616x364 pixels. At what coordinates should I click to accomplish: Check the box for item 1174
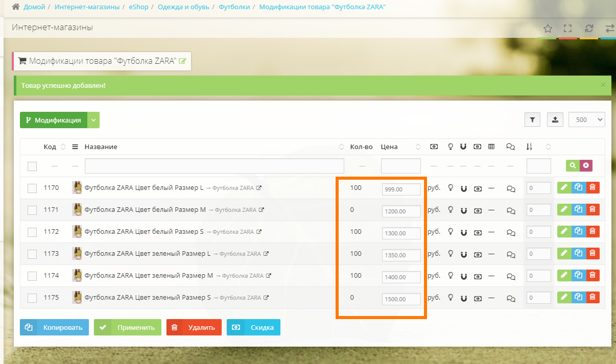(32, 276)
